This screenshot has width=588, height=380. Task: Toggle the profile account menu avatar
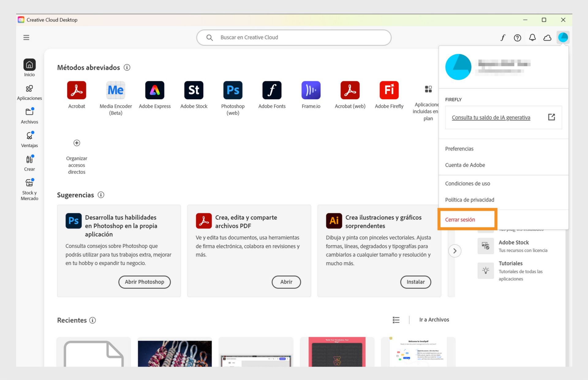[563, 37]
